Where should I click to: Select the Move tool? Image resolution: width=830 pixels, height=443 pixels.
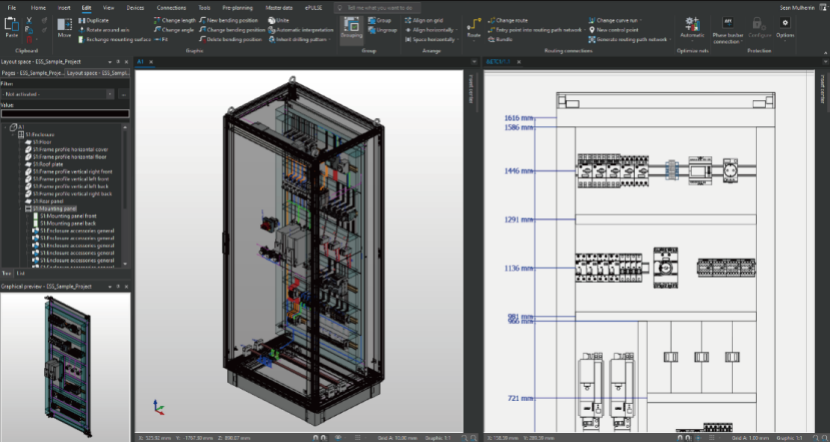click(x=65, y=28)
